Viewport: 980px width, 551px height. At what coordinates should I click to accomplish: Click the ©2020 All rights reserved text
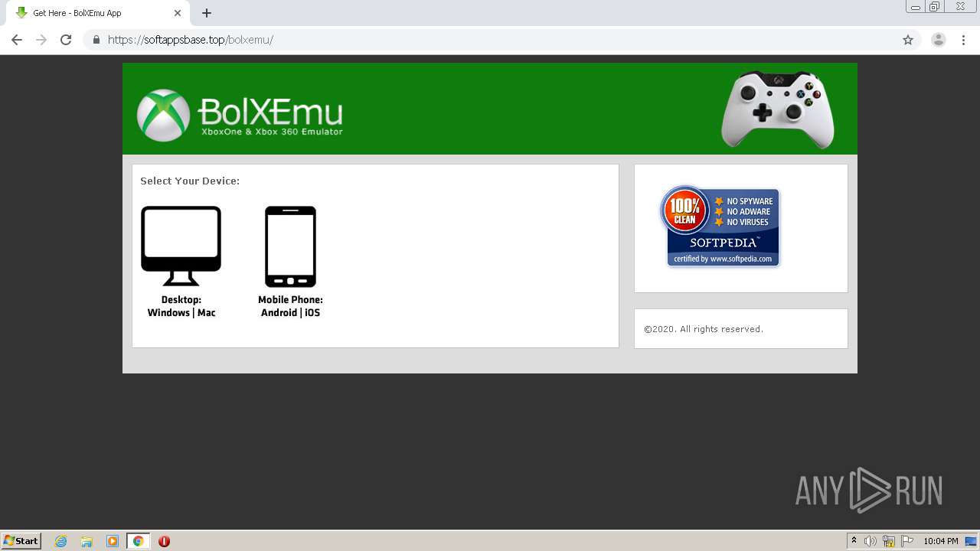(x=704, y=329)
